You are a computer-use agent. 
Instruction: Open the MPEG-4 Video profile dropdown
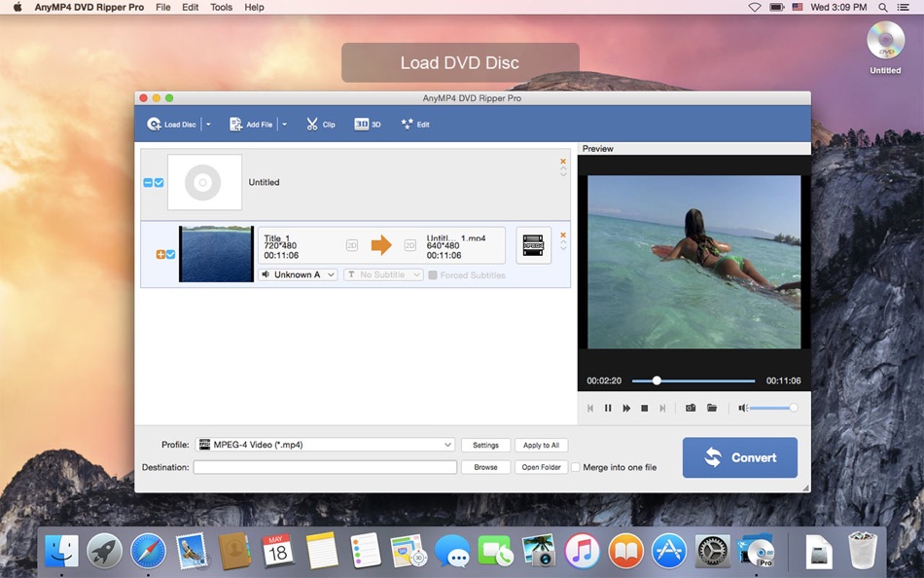click(x=325, y=445)
